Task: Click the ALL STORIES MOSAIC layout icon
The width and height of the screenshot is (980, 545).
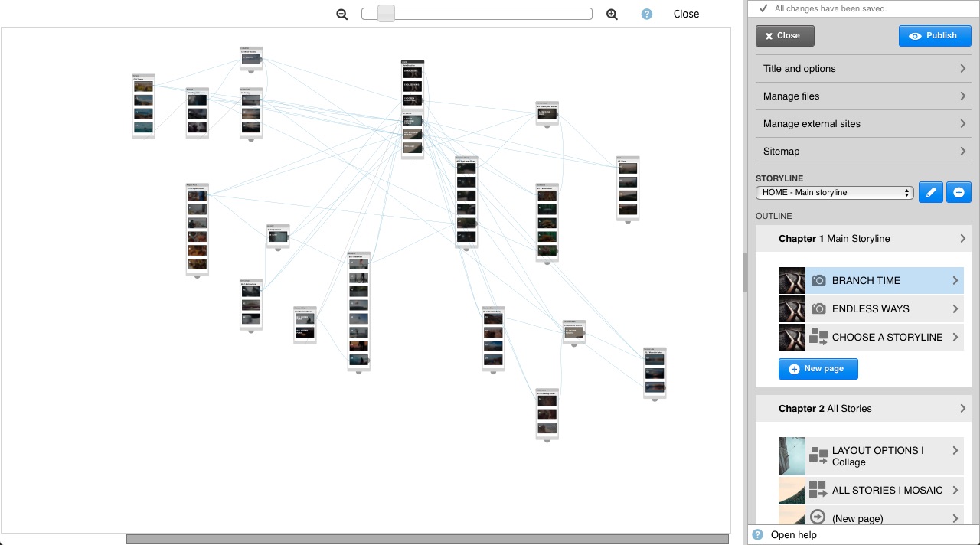Action: 818,490
